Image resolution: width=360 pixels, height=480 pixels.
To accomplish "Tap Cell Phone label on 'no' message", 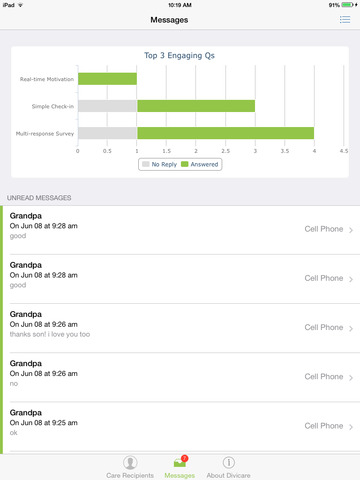I will point(324,377).
